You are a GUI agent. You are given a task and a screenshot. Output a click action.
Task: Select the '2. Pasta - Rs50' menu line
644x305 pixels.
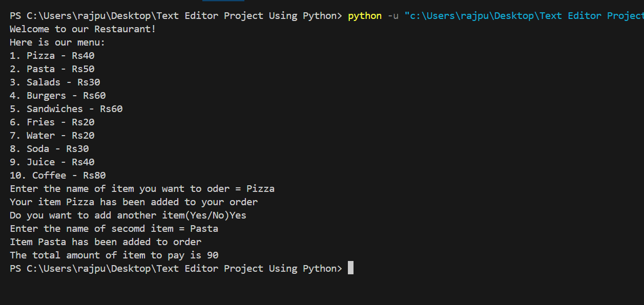pos(52,69)
